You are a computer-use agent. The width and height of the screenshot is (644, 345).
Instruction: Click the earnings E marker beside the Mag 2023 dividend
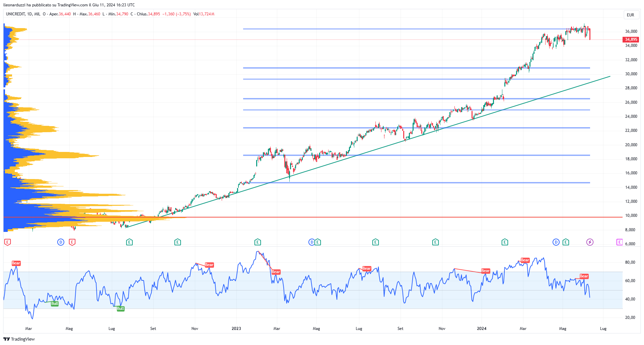coord(318,242)
